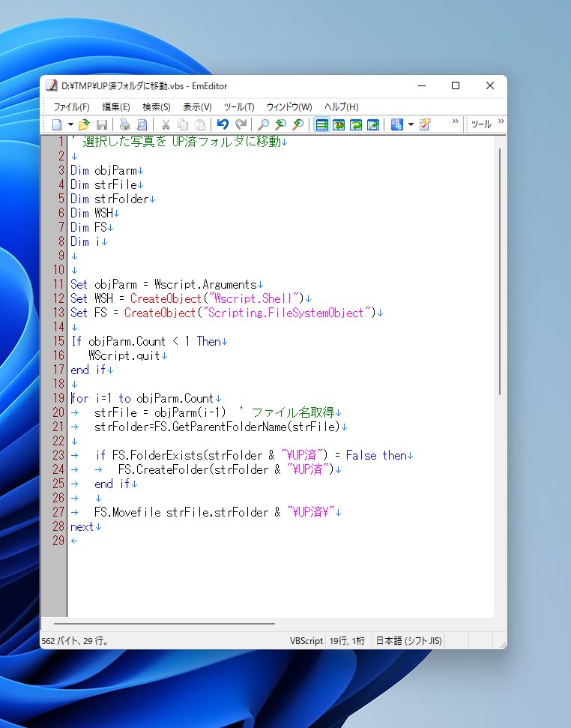This screenshot has width=571, height=728.
Task: Minimize the EmEditor window
Action: coord(422,85)
